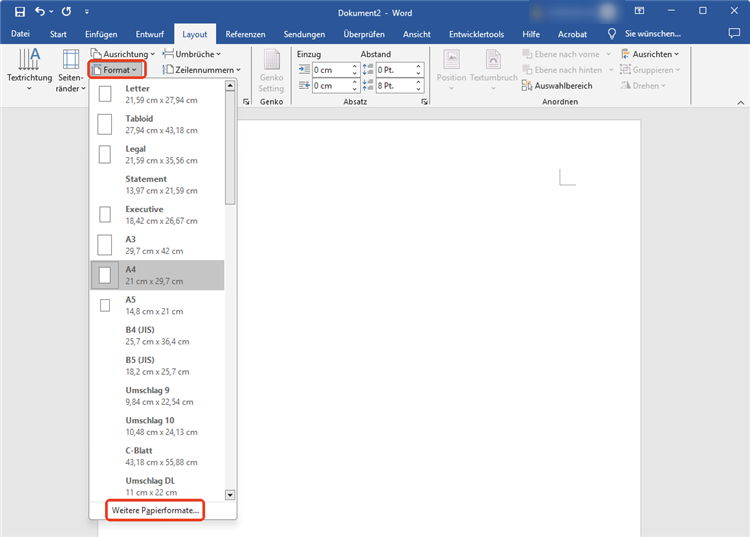The height and width of the screenshot is (537, 750).
Task: Open the Ausrichtung orientation dropdown
Action: [x=123, y=54]
